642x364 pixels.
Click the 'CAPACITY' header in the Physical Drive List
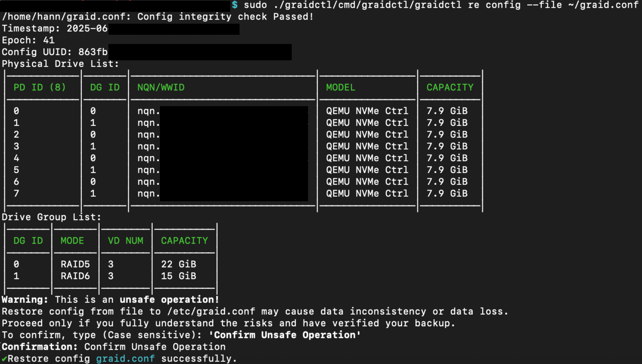(450, 87)
